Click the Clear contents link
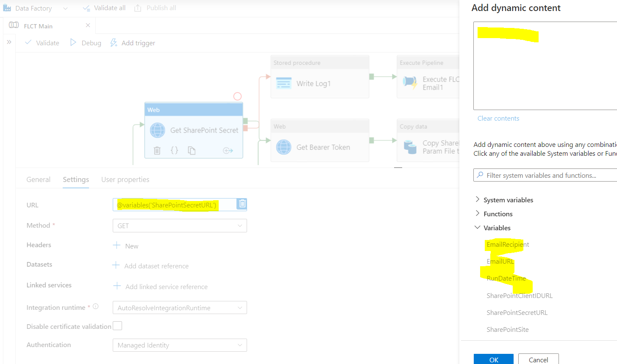This screenshot has width=617, height=364. [498, 118]
